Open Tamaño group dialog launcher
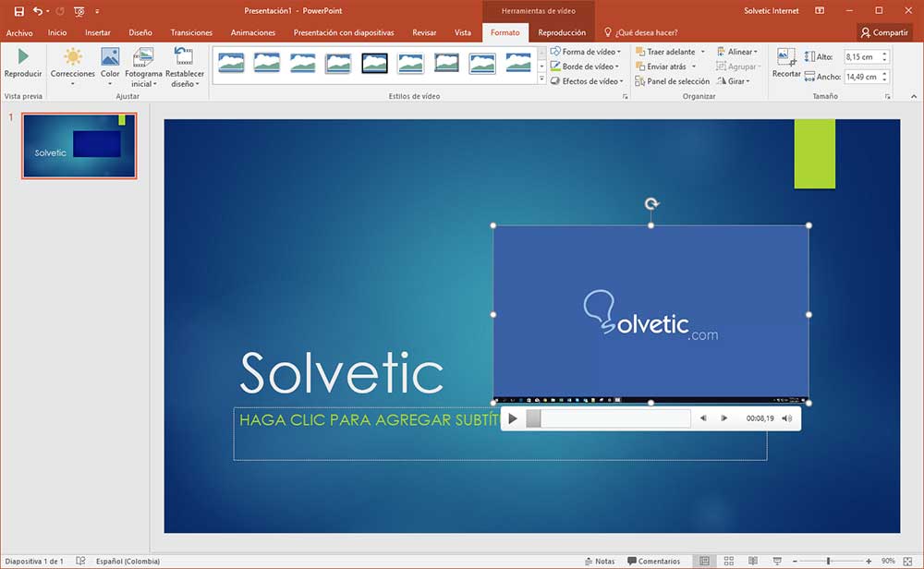 coord(887,97)
